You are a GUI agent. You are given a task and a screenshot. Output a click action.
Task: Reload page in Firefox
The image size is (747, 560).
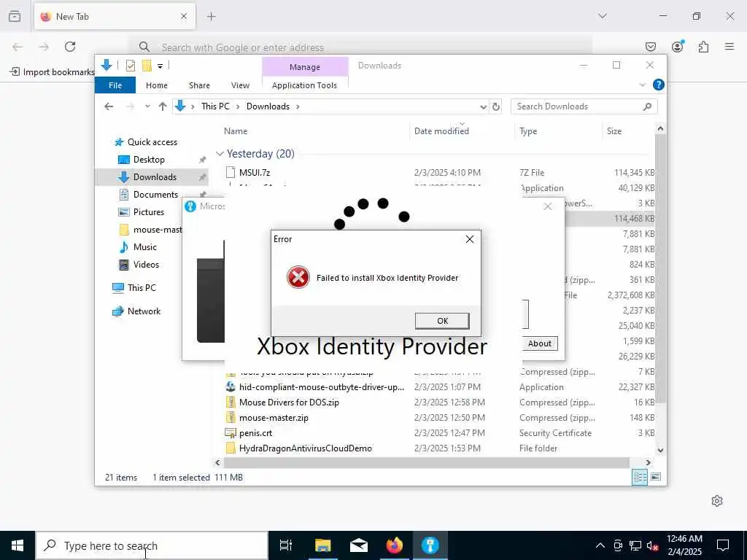70,47
